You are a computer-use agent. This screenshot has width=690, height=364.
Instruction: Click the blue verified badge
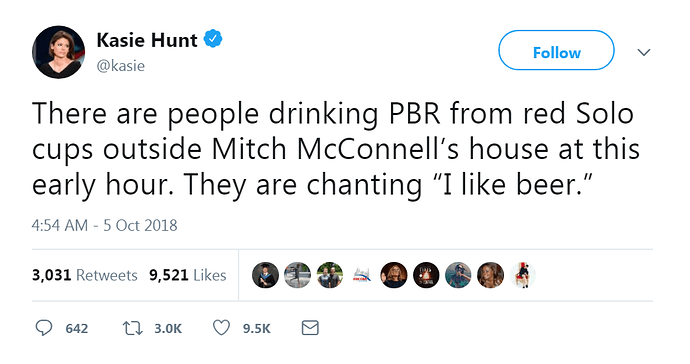[x=213, y=39]
